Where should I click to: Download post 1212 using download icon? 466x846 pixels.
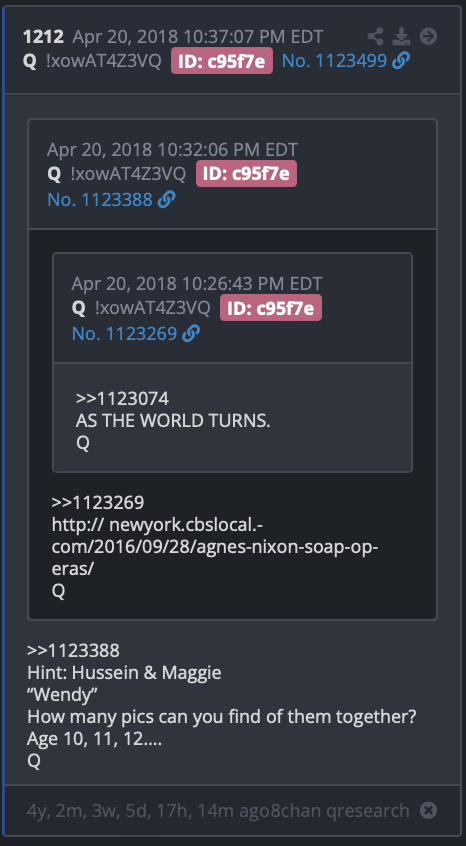401,37
